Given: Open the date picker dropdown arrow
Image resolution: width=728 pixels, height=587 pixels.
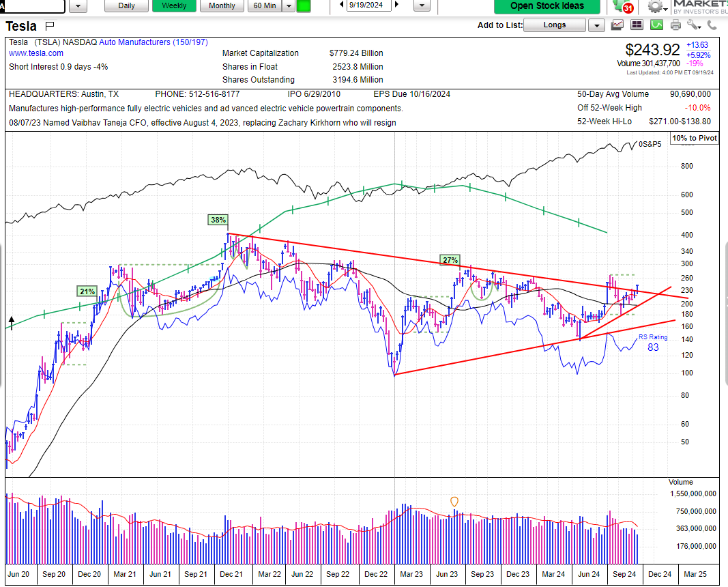Looking at the screenshot, I should click(x=422, y=5).
